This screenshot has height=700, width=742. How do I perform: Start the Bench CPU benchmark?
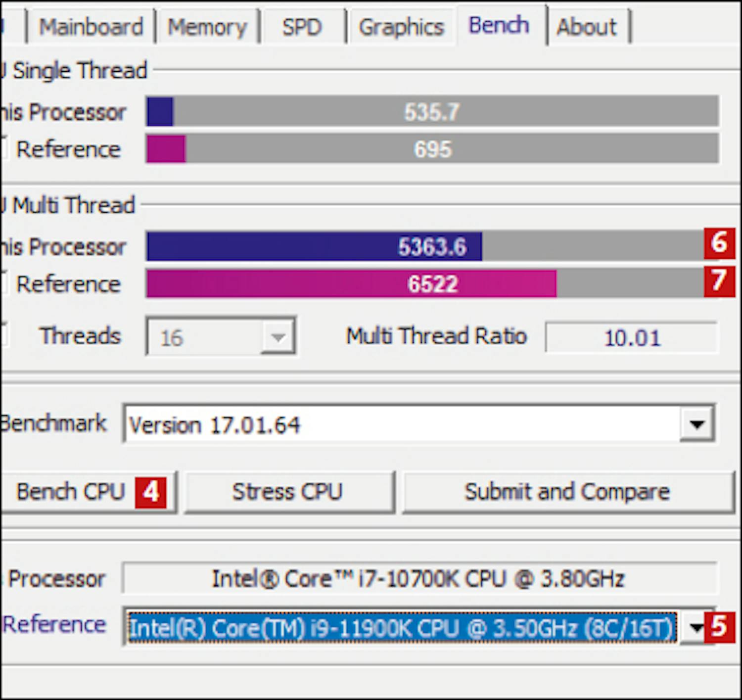click(x=88, y=492)
